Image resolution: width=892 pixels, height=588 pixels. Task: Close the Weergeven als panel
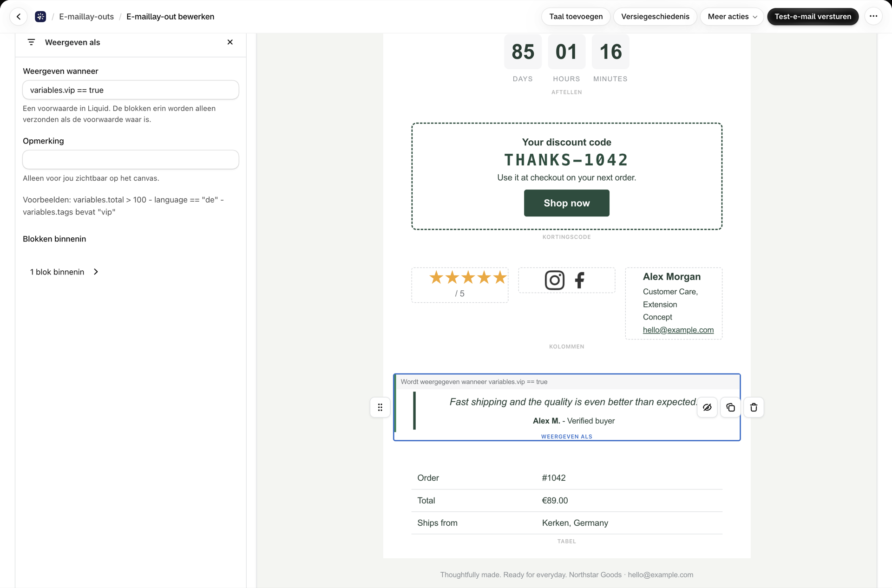230,42
